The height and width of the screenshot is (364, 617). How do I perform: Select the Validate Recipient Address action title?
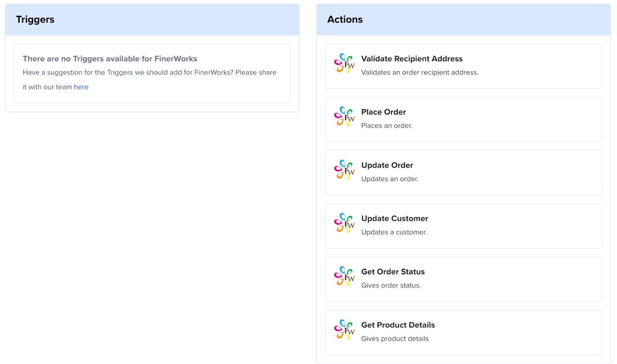411,59
